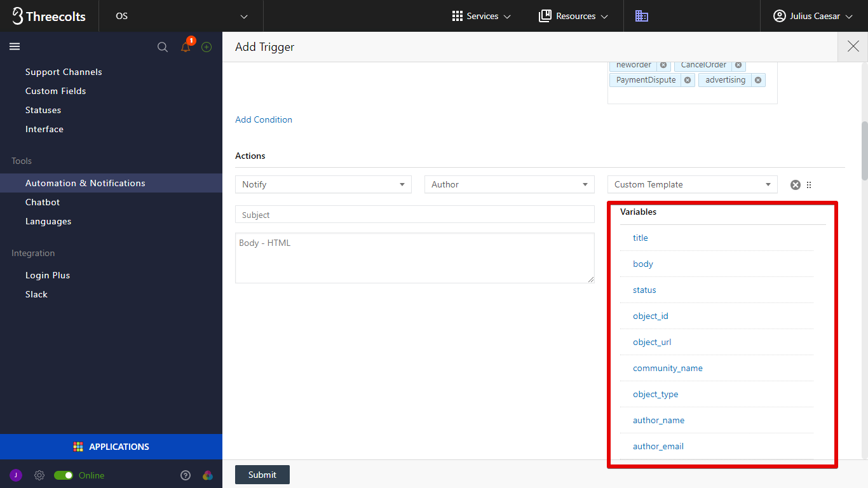This screenshot has width=868, height=488.
Task: Expand the Services menu
Action: (481, 16)
